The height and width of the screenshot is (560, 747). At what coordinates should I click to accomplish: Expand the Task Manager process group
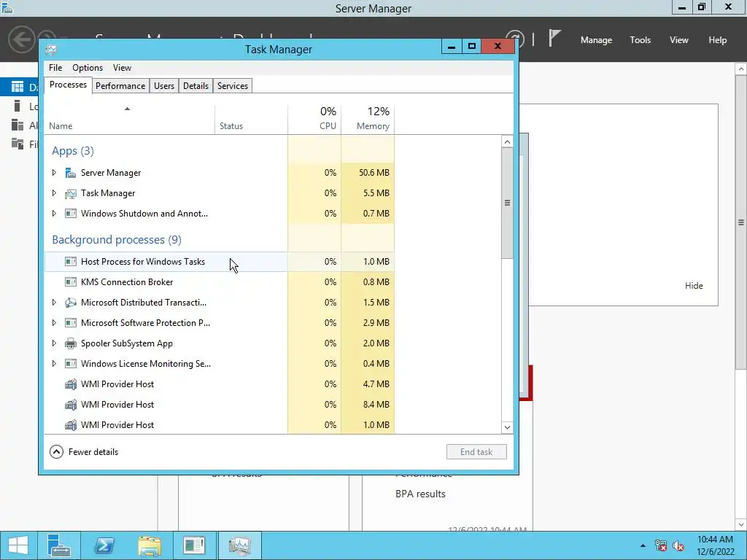[54, 192]
